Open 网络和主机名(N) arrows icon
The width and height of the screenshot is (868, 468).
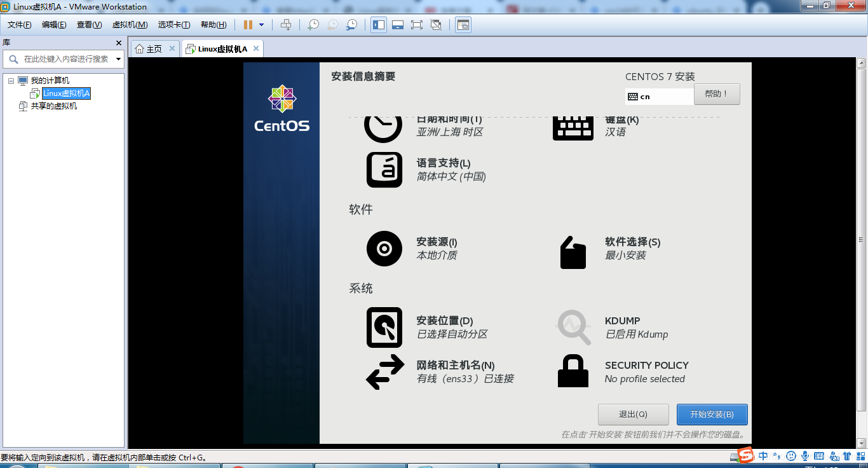pos(385,372)
